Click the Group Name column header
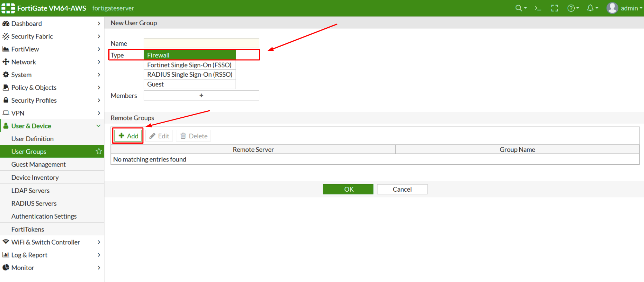This screenshot has width=644, height=282. pyautogui.click(x=517, y=150)
